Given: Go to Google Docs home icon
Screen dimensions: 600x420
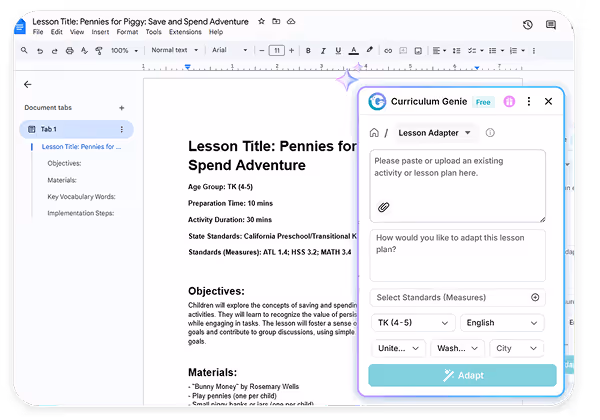Looking at the screenshot, I should pyautogui.click(x=20, y=26).
